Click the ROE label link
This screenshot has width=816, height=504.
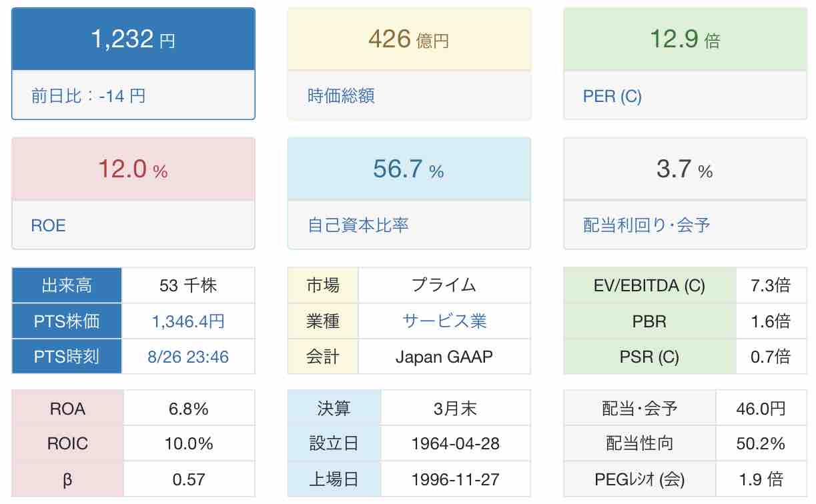click(48, 225)
